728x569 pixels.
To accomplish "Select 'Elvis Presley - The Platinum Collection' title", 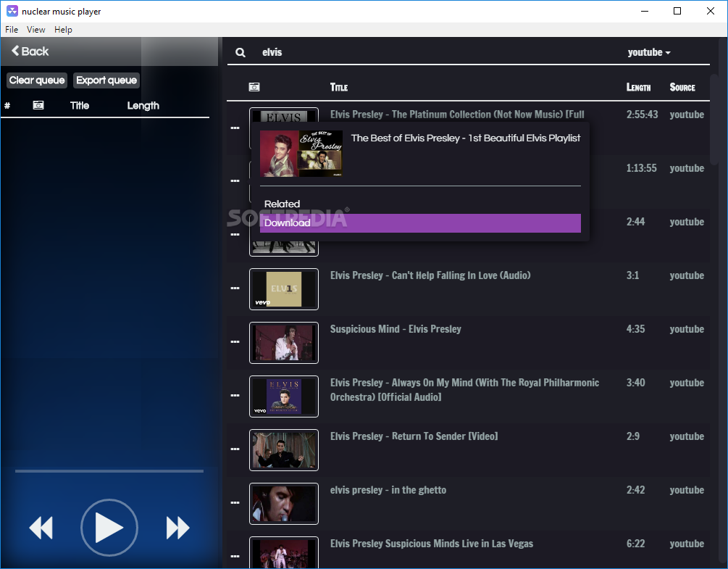I will [x=457, y=115].
